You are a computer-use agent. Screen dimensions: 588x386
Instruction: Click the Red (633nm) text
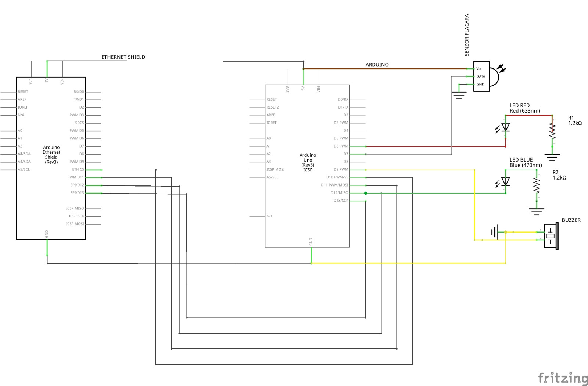click(x=525, y=111)
